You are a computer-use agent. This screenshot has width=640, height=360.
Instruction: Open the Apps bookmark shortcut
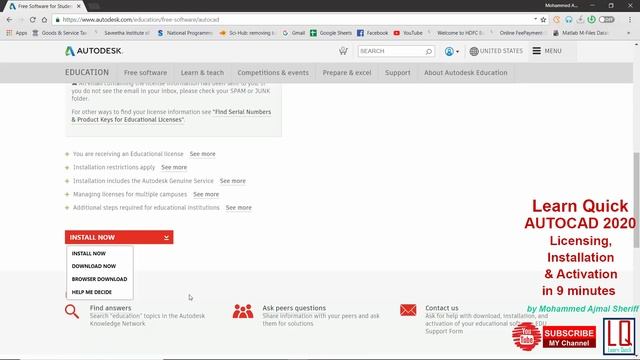point(17,33)
